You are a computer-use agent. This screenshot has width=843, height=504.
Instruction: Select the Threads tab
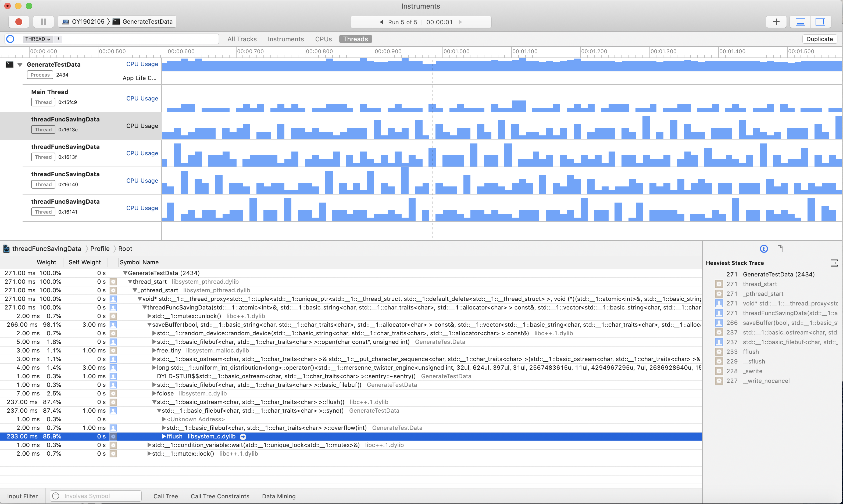355,39
